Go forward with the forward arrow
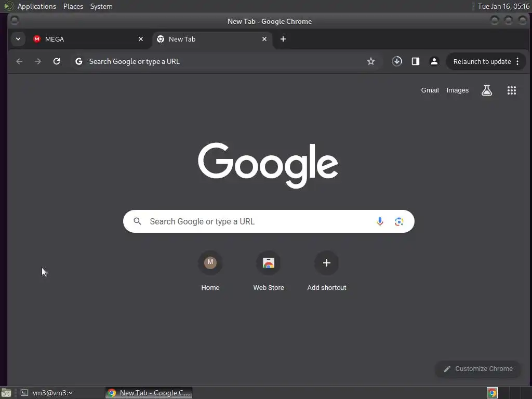The width and height of the screenshot is (532, 399). click(x=38, y=61)
